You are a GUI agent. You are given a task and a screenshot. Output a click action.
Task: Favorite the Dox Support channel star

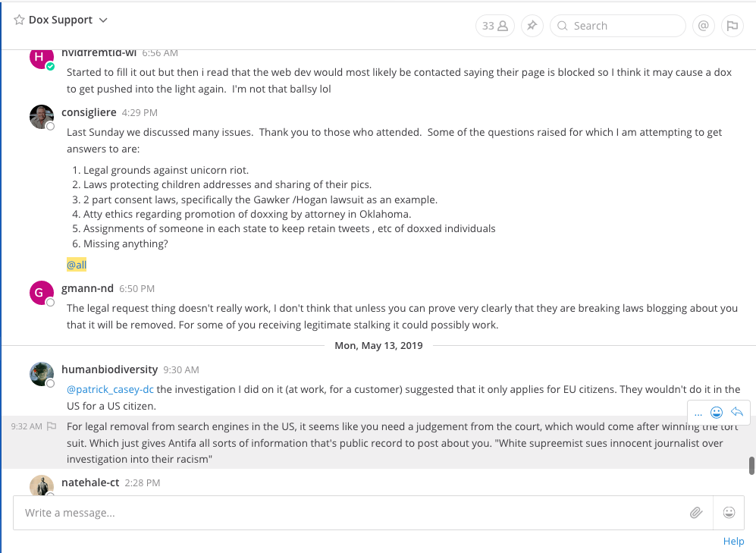click(19, 20)
